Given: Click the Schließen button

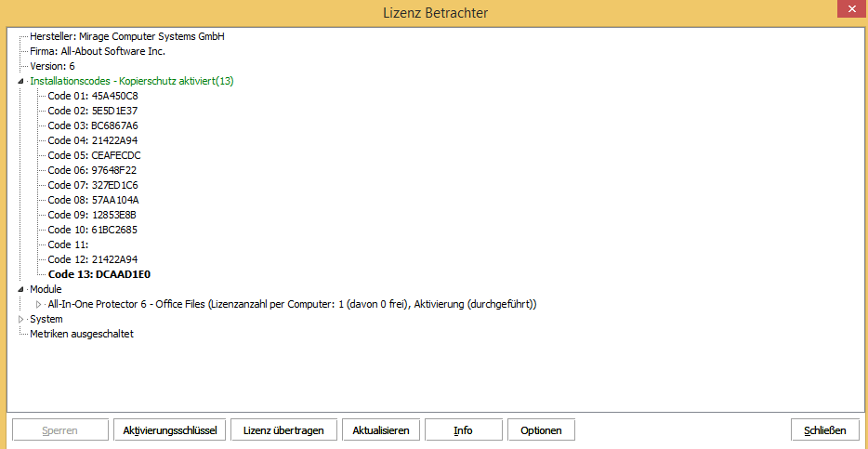Looking at the screenshot, I should [x=824, y=430].
